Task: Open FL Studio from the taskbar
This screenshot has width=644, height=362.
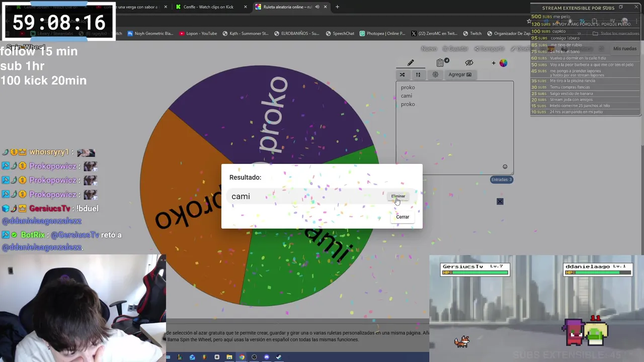Action: click(204, 357)
